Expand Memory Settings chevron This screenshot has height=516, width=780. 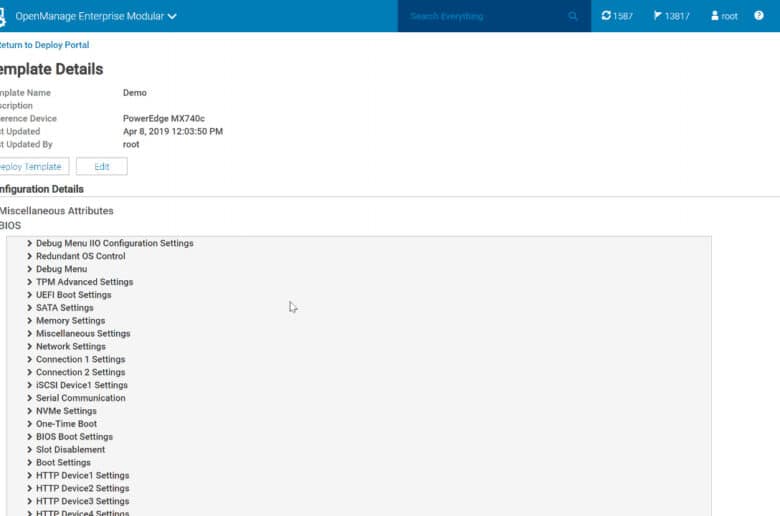[29, 321]
